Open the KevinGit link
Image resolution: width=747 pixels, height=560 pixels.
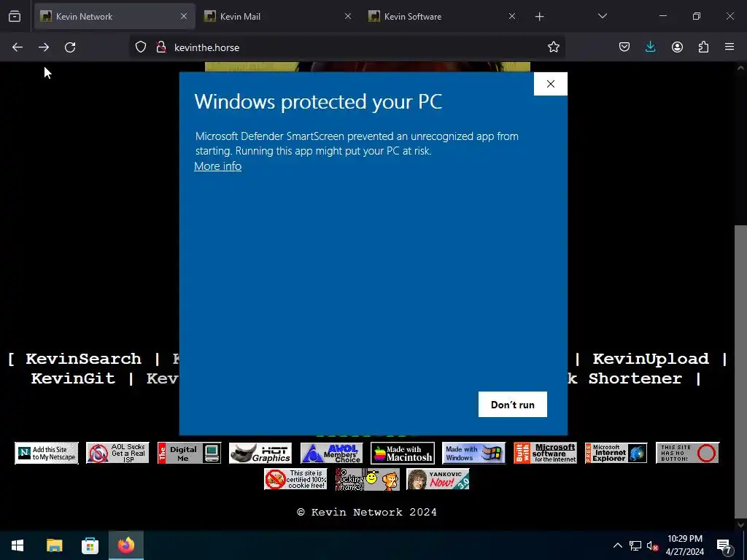coord(74,378)
